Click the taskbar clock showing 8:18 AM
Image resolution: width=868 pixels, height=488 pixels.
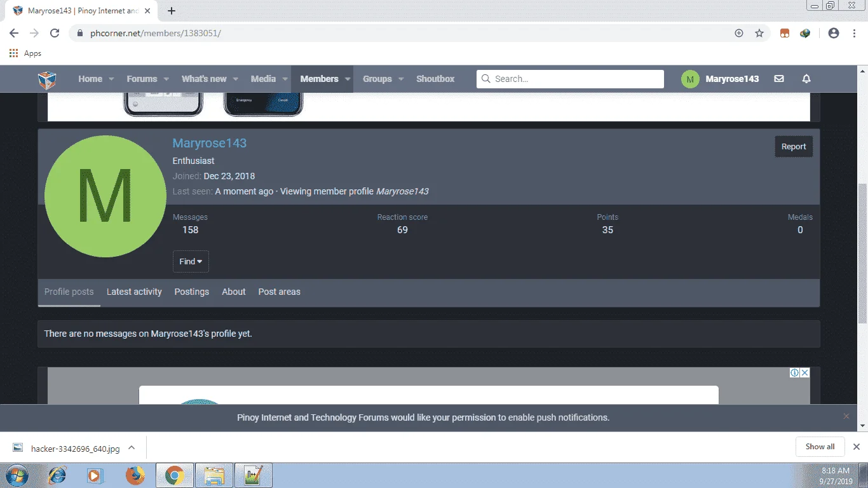click(836, 470)
